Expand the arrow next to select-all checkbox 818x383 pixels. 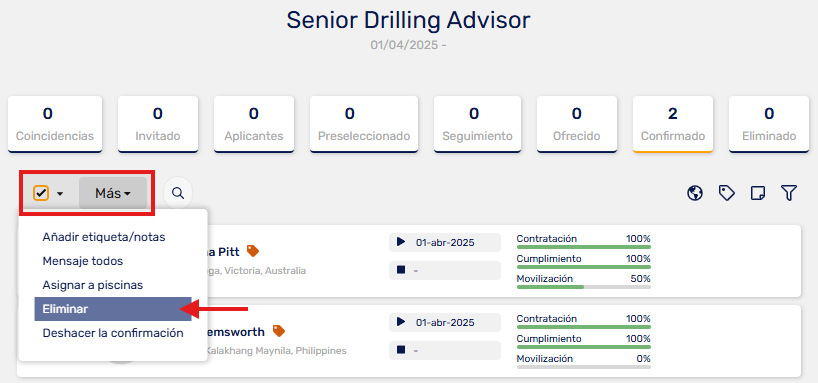coord(60,194)
